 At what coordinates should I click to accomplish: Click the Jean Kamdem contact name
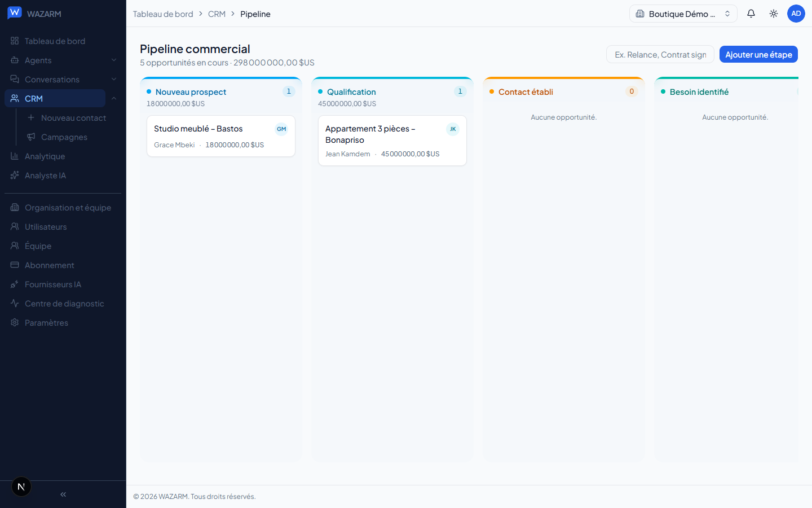(348, 154)
